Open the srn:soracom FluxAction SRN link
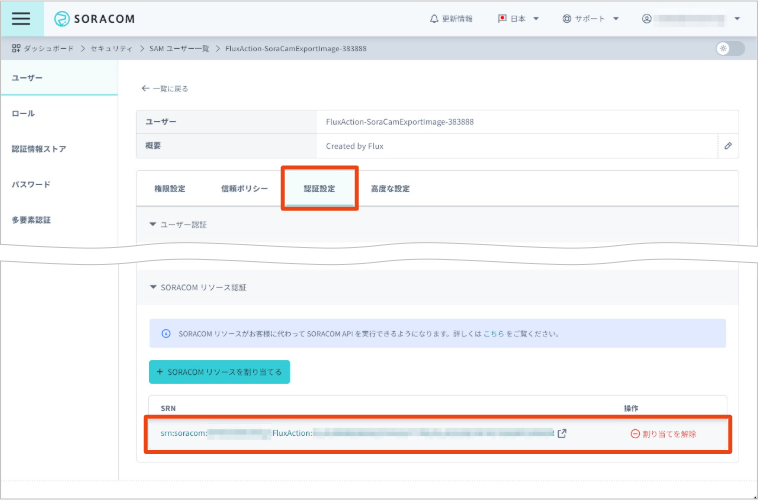 [357, 433]
